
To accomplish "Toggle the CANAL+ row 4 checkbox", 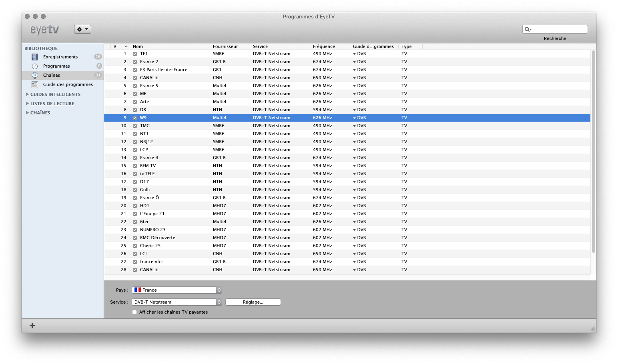I will tap(135, 78).
